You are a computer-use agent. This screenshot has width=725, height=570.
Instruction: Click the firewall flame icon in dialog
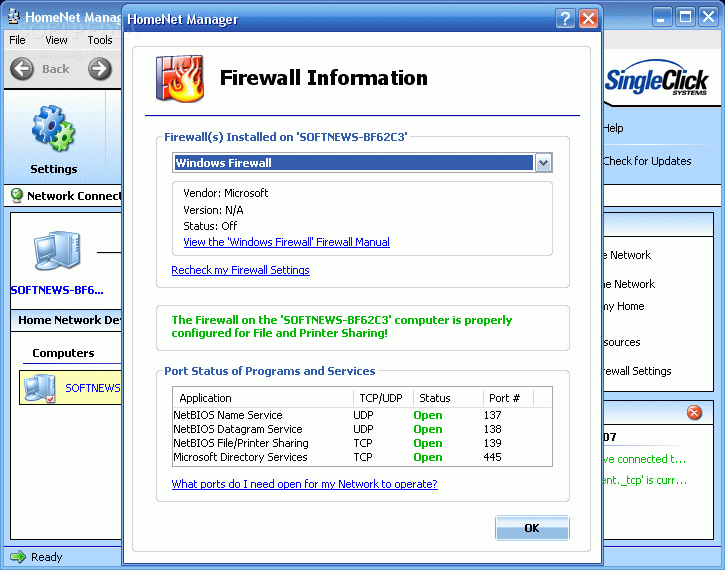tap(180, 79)
